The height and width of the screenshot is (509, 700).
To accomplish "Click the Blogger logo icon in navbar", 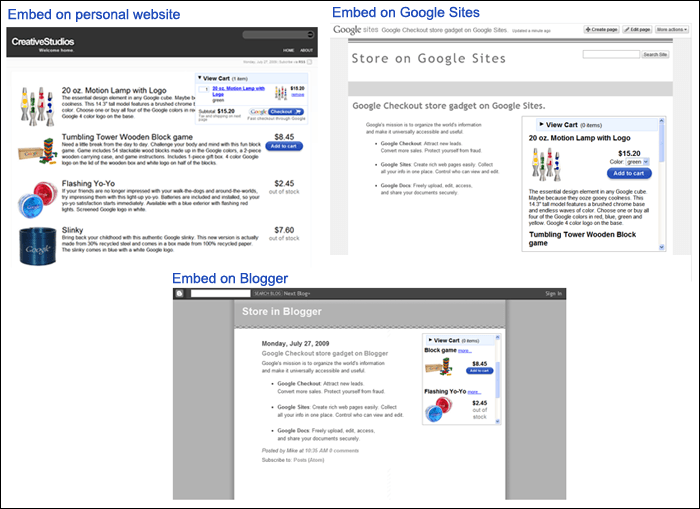I will [x=179, y=293].
